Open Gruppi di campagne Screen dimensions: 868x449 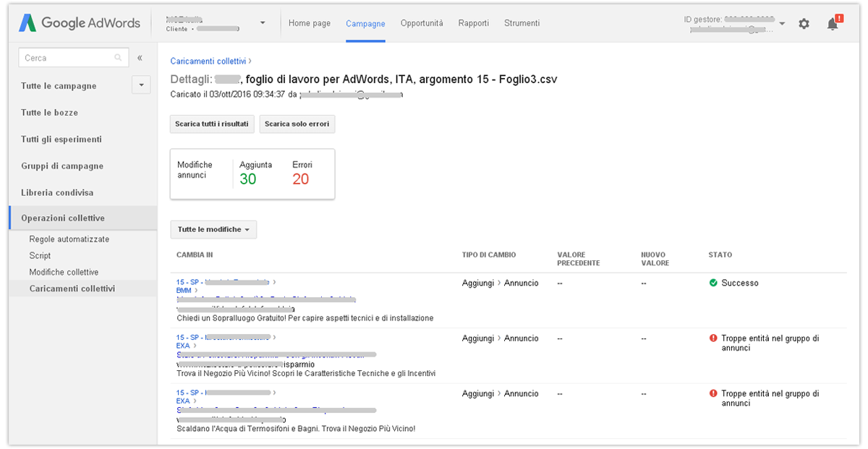coord(62,166)
